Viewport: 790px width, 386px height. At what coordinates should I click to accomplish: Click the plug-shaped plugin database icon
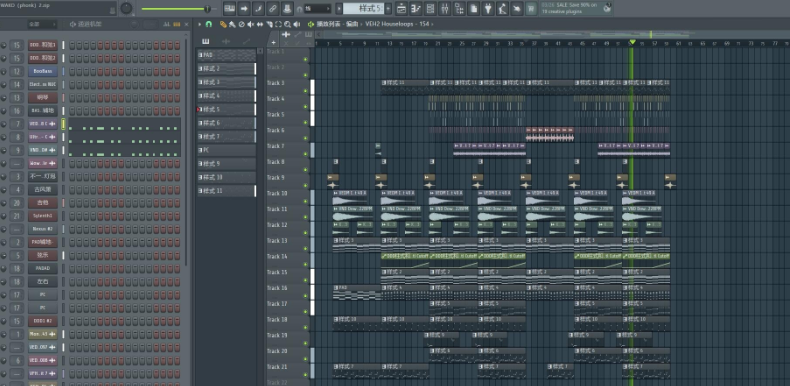488,8
